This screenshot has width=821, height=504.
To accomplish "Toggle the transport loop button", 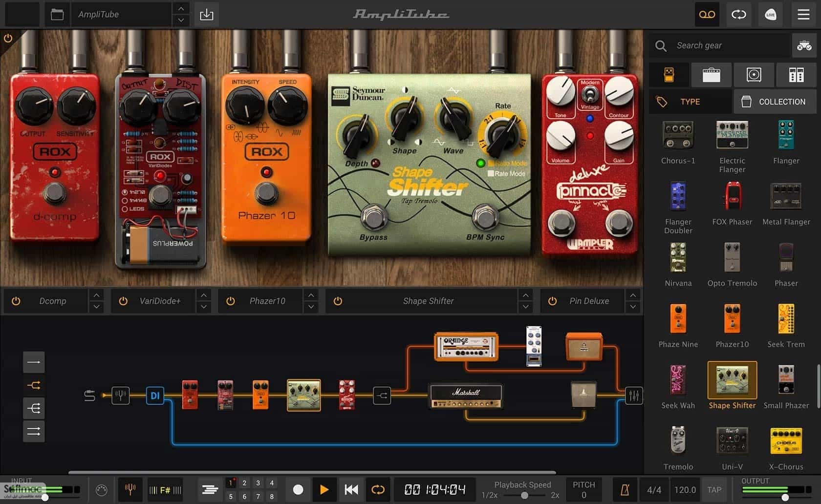I will coord(378,489).
